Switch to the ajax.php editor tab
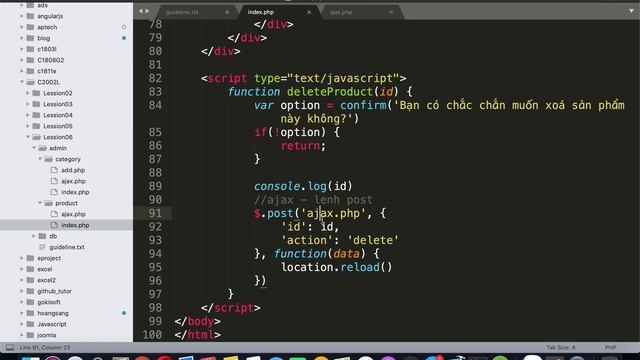 tap(341, 12)
